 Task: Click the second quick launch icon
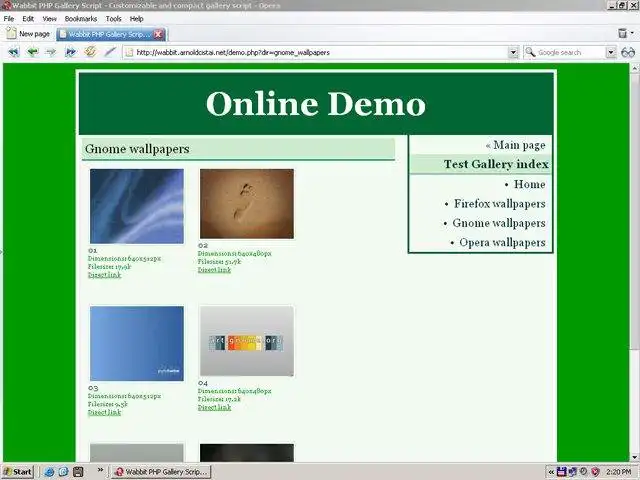point(63,472)
